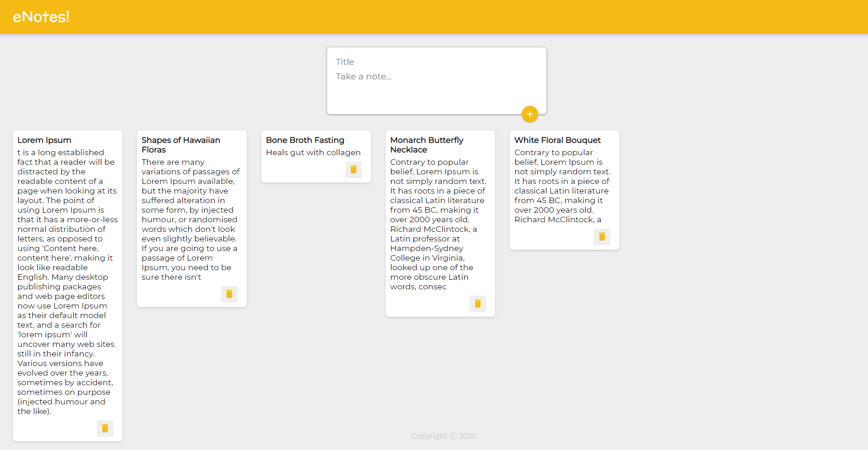
Task: Delete the Lorem Ipsum note
Action: coord(105,428)
